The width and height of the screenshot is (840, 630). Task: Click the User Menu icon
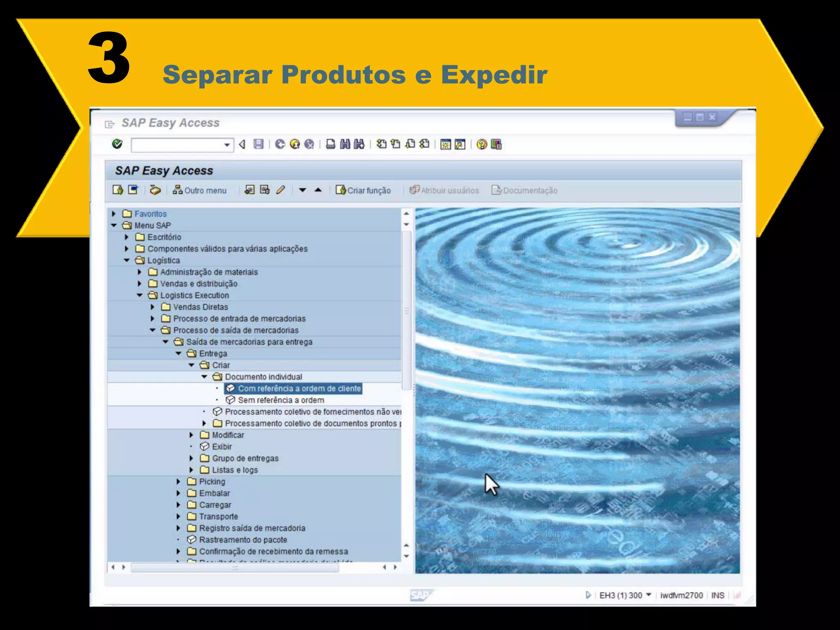coord(118,190)
